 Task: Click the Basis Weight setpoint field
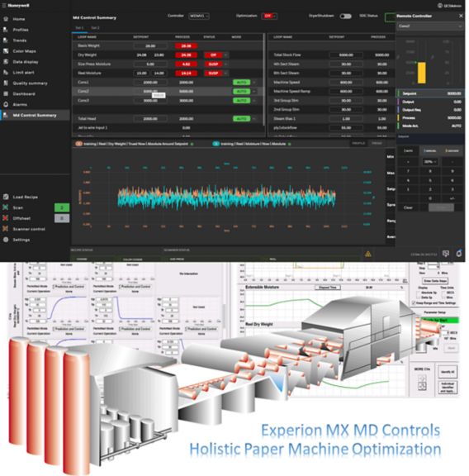[150, 45]
